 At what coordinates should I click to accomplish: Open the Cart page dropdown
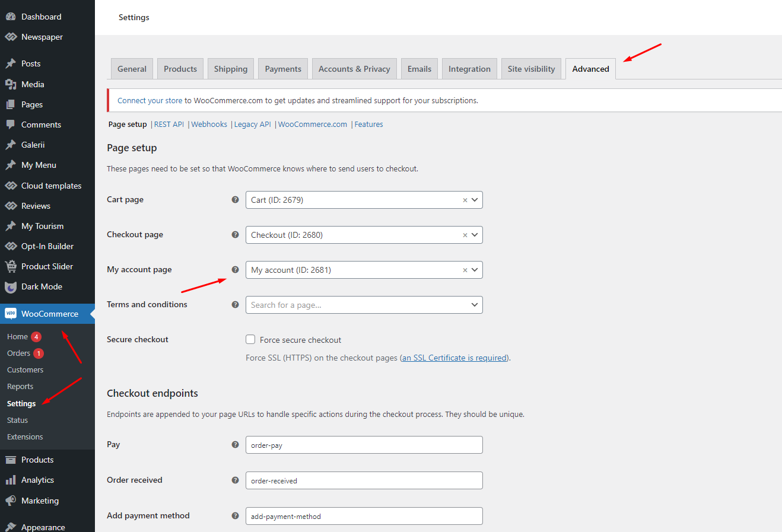[364, 200]
